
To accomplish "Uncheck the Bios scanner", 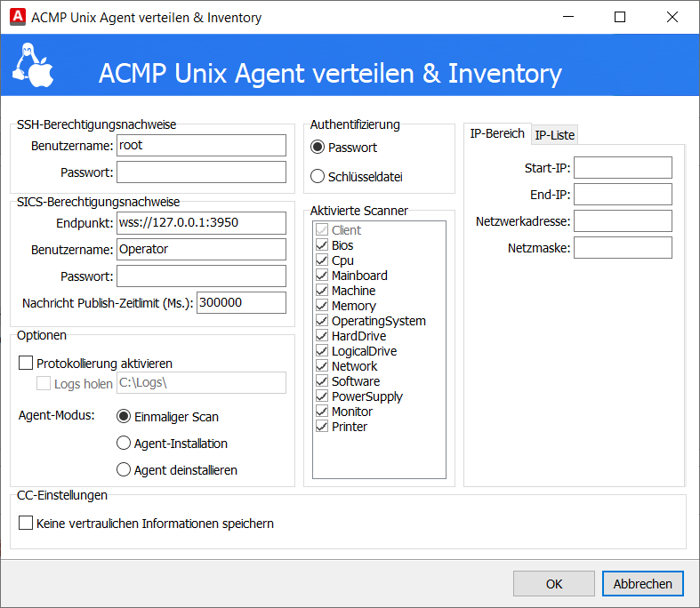I will 322,245.
